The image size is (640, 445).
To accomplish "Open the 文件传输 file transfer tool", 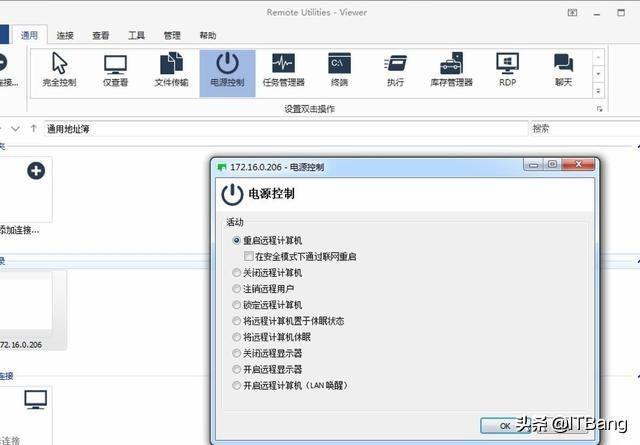I will point(171,70).
